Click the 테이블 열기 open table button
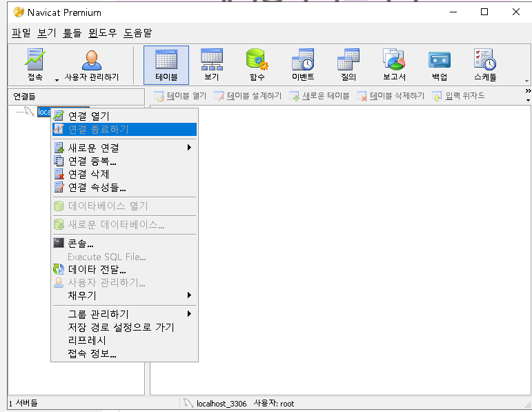This screenshot has height=412, width=532. tap(180, 96)
